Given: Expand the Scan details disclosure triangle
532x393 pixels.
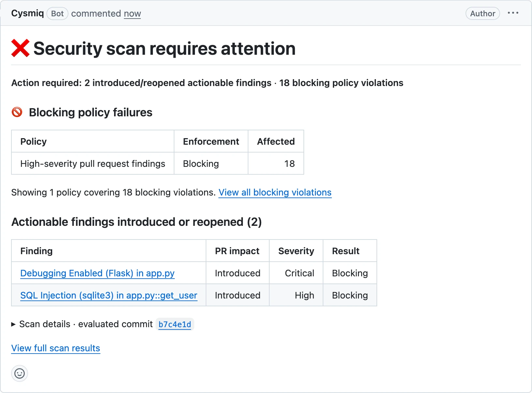Looking at the screenshot, I should tap(13, 324).
